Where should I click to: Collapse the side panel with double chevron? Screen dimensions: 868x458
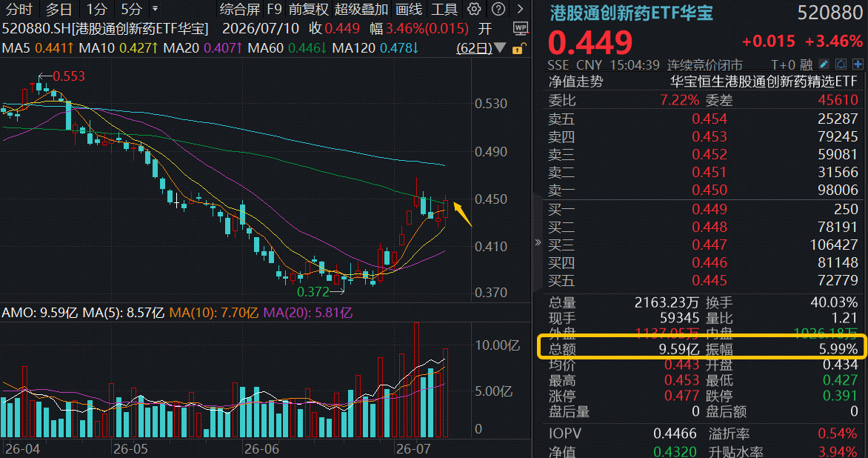[538, 242]
